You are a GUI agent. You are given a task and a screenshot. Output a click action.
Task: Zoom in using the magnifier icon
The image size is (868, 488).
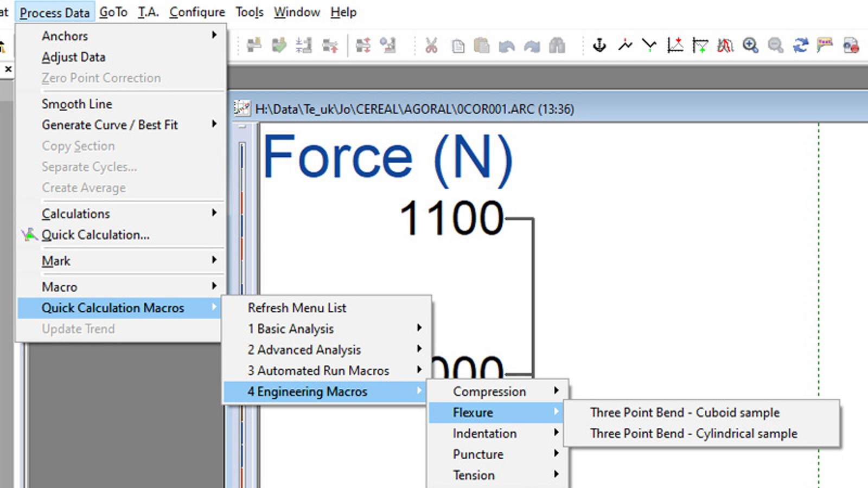pyautogui.click(x=750, y=46)
